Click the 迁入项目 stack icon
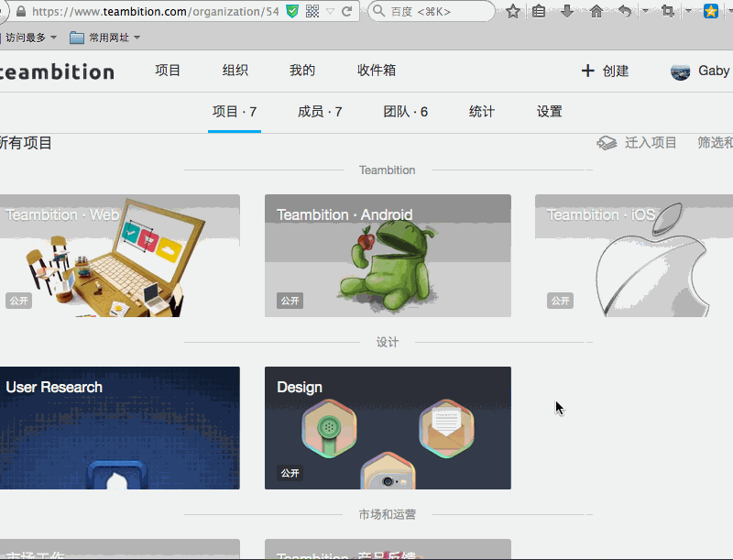This screenshot has width=733, height=560. tap(607, 143)
